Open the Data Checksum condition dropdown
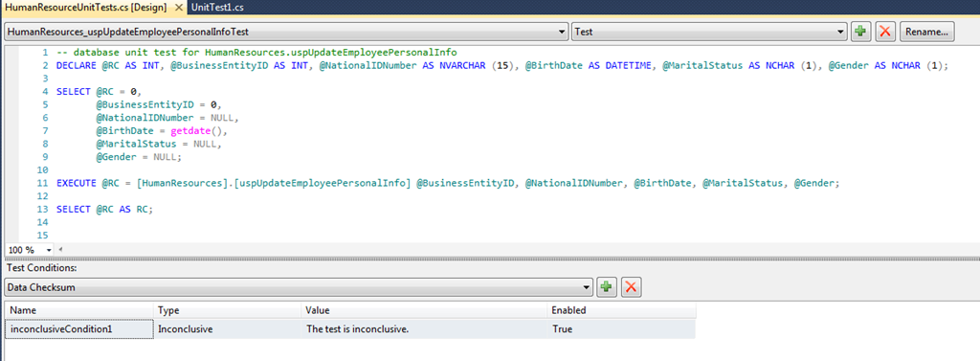The width and height of the screenshot is (980, 361). (x=586, y=287)
